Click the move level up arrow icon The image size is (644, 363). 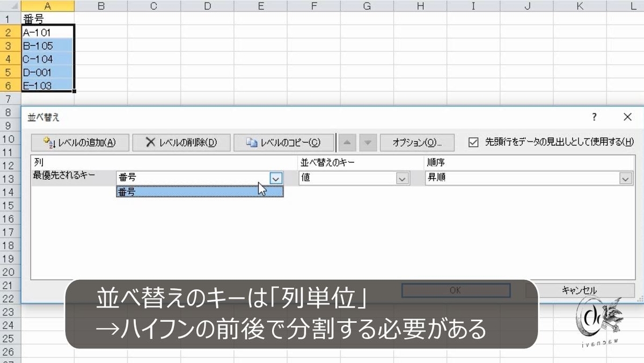347,142
